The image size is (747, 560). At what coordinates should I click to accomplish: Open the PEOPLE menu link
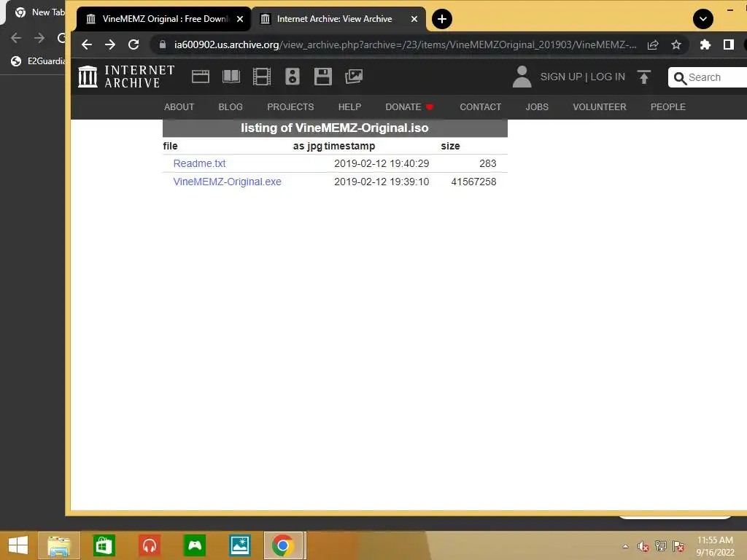pyautogui.click(x=668, y=107)
